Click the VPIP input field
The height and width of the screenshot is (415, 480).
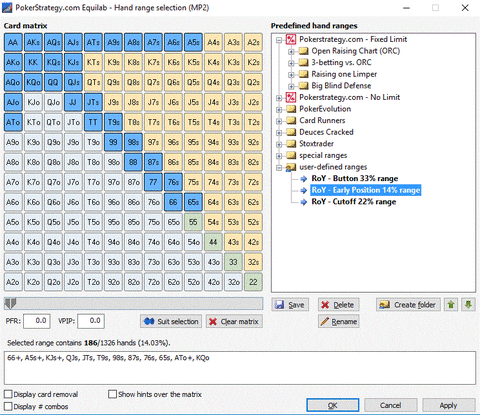(x=91, y=321)
